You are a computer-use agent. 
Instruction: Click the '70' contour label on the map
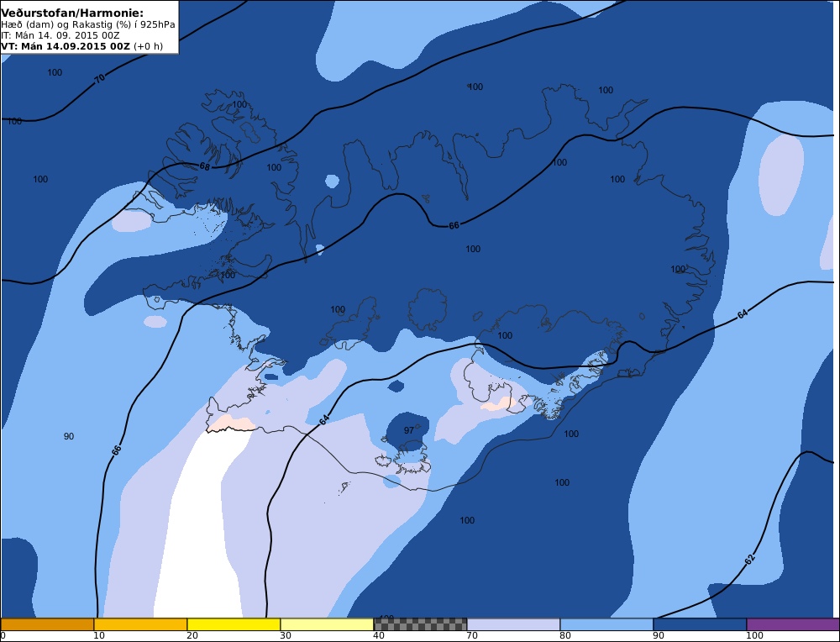(x=100, y=79)
